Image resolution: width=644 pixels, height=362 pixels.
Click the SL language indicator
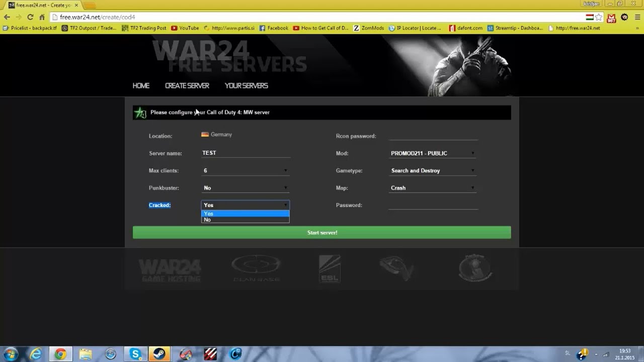click(x=568, y=353)
